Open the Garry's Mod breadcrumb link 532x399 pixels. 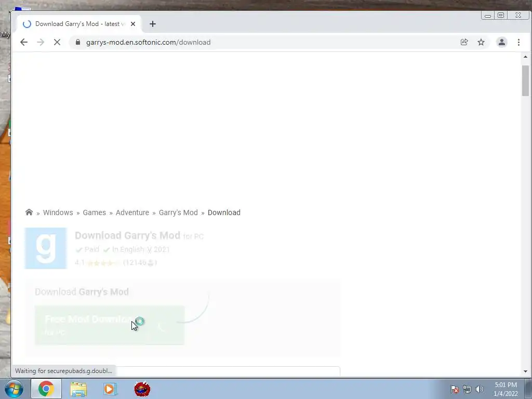tap(178, 212)
